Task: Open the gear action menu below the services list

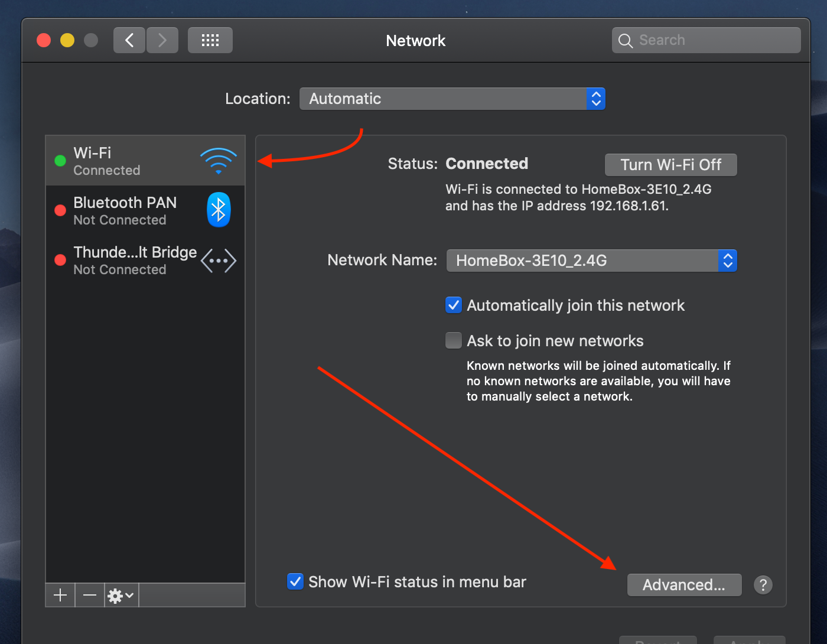Action: pos(122,595)
